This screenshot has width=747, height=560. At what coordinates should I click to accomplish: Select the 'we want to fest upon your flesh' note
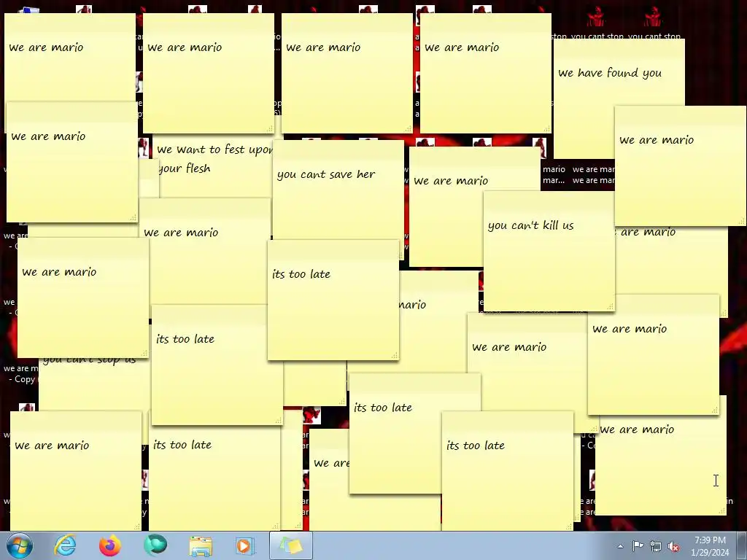[x=214, y=158]
